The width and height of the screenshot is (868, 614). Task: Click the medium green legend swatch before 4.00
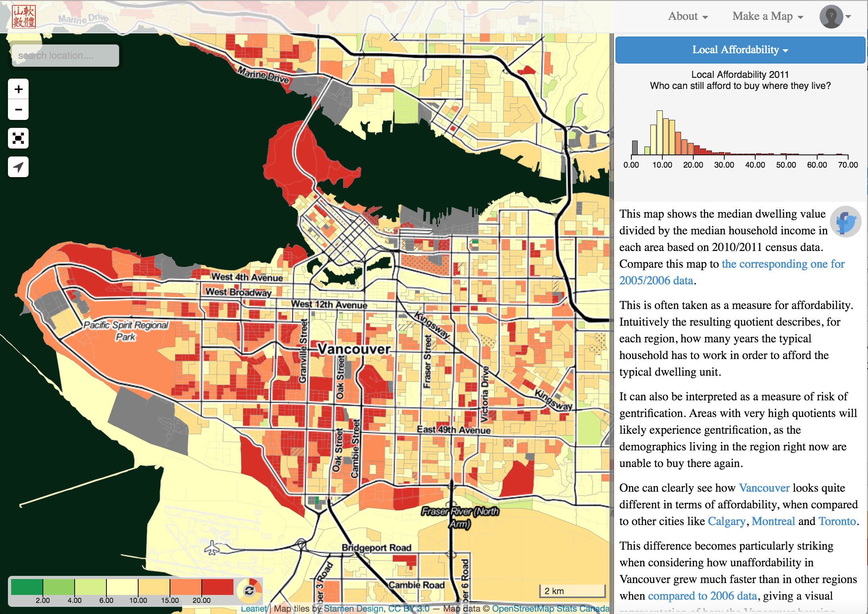coord(58,587)
